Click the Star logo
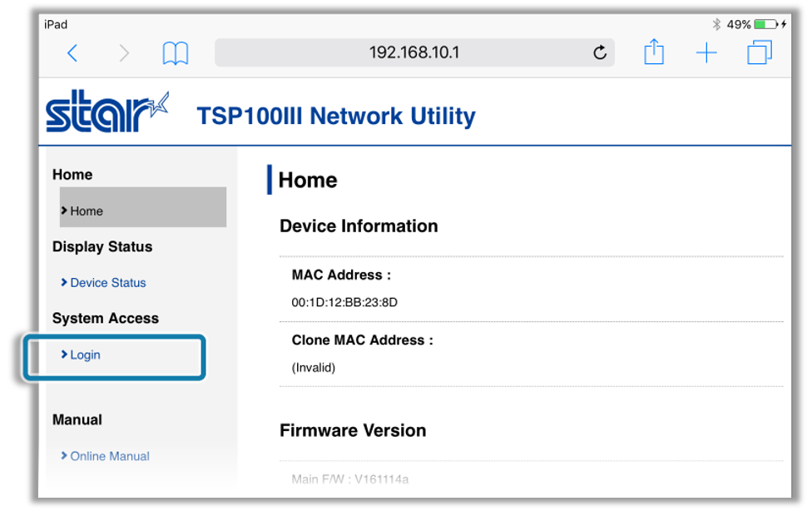 coord(106,113)
